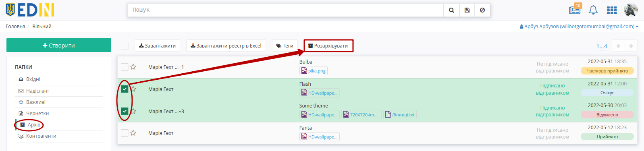Open the notifications bell
Image resolution: width=644 pixels, height=151 pixels.
(593, 10)
